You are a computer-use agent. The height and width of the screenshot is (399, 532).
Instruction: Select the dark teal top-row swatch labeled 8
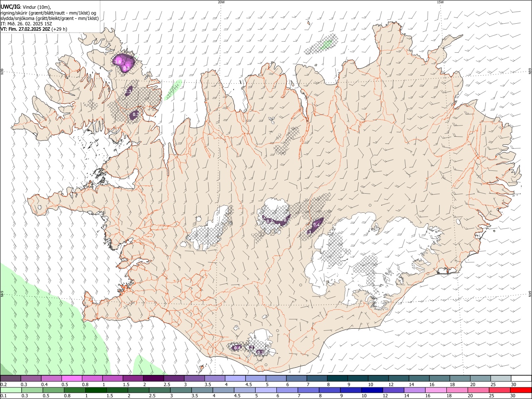[x=337, y=379]
